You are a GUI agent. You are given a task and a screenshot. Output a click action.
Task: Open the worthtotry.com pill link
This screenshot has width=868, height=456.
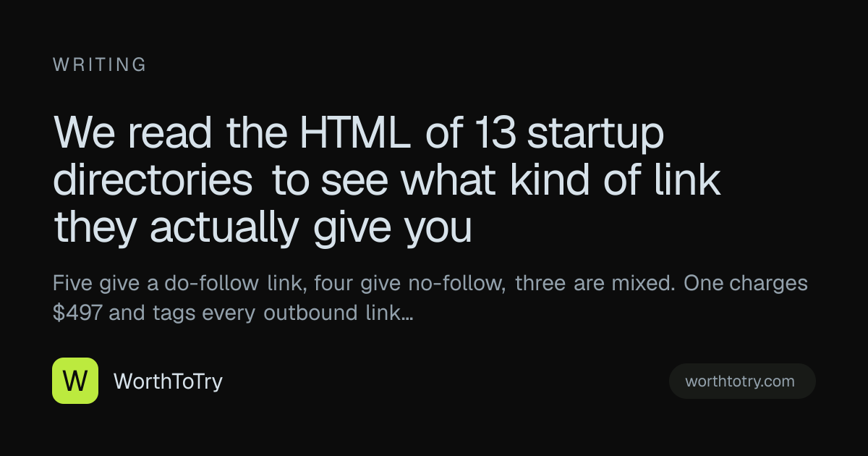pos(742,381)
